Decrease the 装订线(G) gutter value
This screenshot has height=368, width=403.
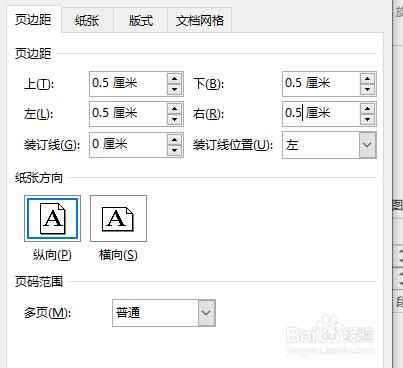tap(175, 150)
